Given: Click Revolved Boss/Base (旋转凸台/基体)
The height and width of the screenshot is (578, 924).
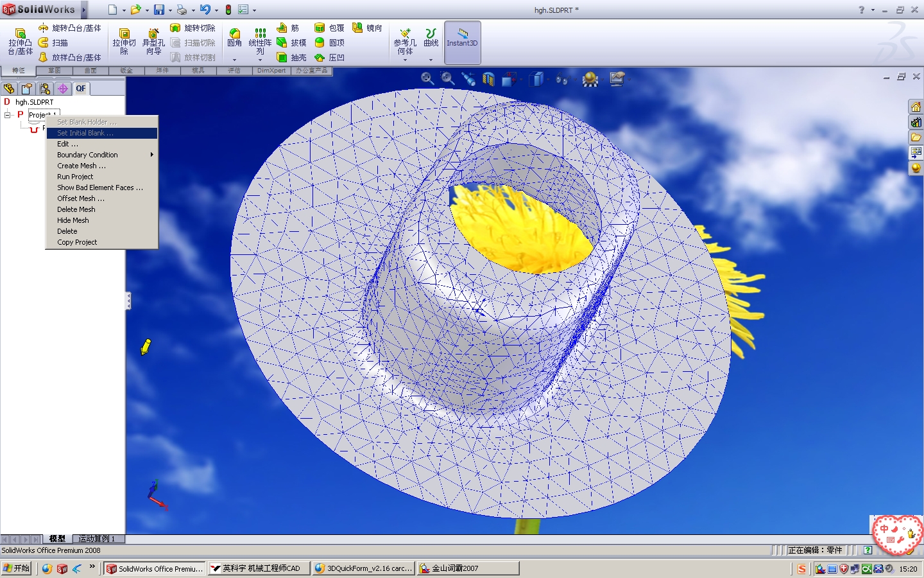Looking at the screenshot, I should click(x=69, y=28).
